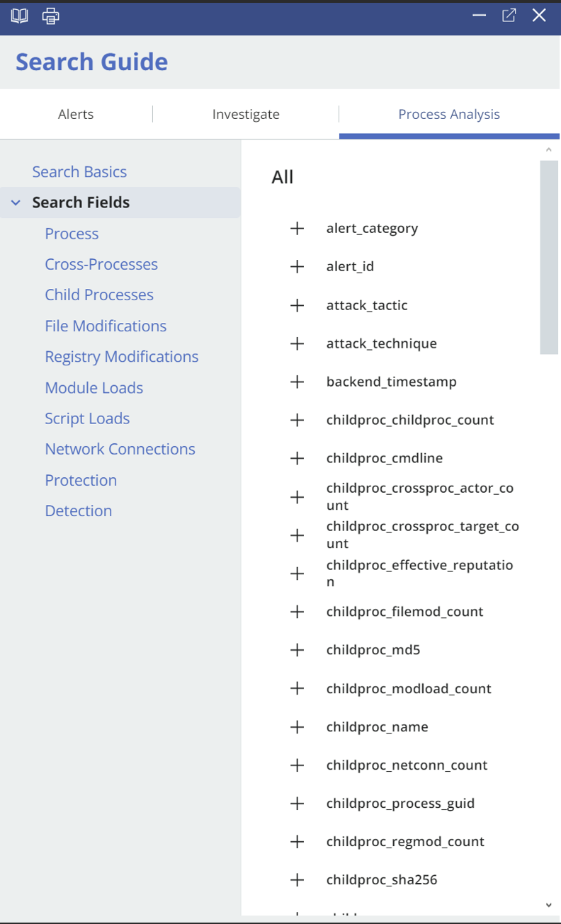Click plus icon beside childproc_name
Viewport: 561px width, 924px height.
coord(297,727)
